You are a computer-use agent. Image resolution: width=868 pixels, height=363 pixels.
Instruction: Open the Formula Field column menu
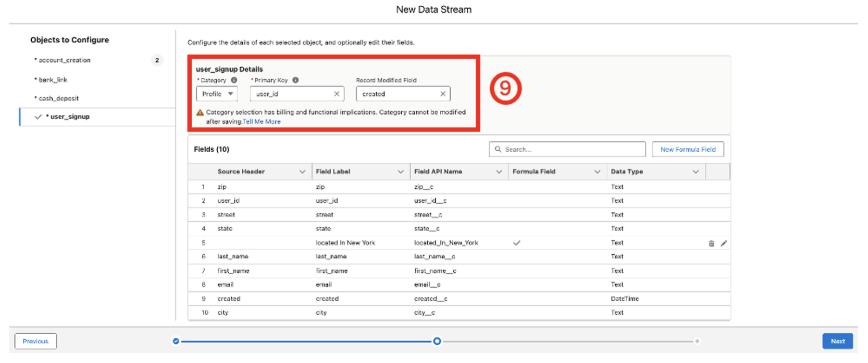(x=597, y=172)
